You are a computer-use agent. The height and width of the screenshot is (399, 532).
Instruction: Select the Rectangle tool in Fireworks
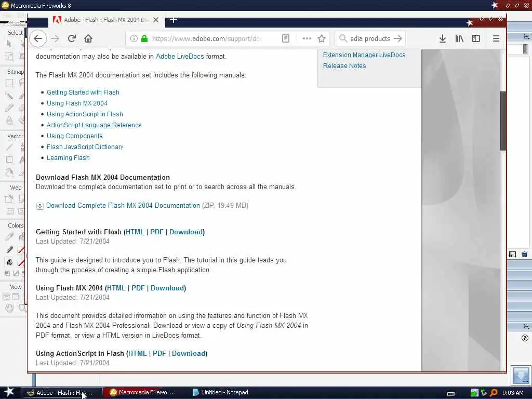point(9,159)
